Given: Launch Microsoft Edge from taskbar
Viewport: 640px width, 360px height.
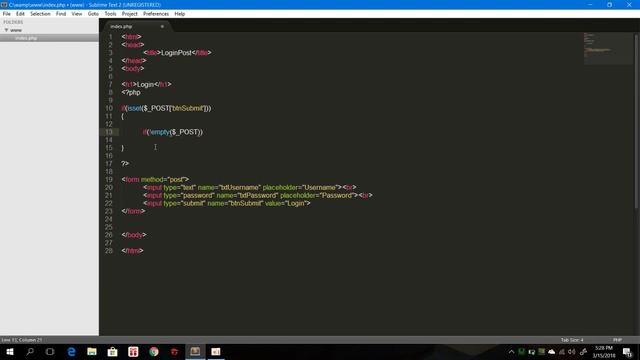Looking at the screenshot, I should click(71, 351).
